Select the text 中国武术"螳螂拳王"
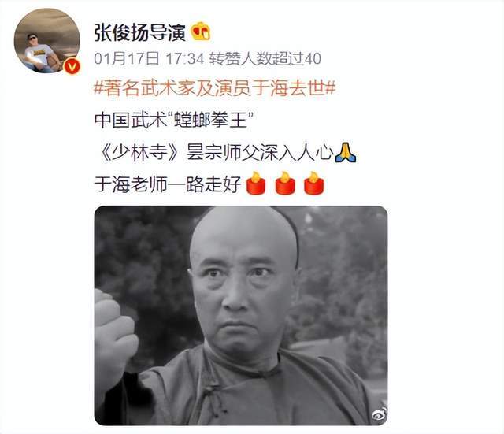Viewport: 504px width, 434px height. coord(174,121)
